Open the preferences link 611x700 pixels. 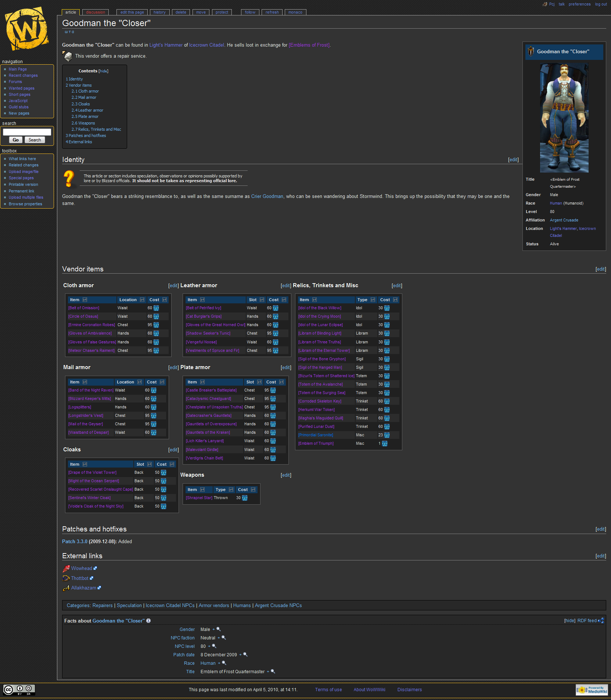(580, 4)
